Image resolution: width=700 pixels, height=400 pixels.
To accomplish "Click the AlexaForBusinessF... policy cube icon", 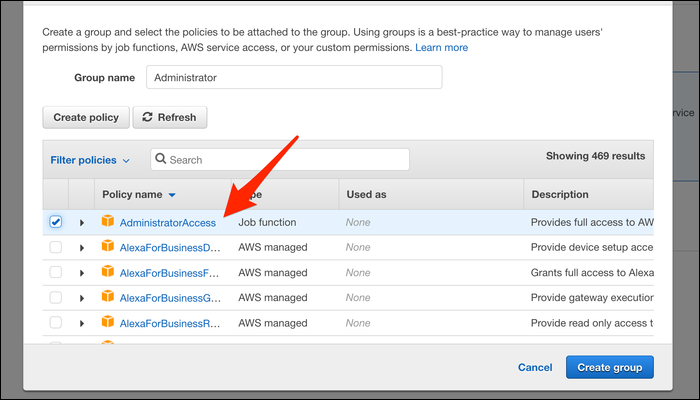I will tap(108, 271).
